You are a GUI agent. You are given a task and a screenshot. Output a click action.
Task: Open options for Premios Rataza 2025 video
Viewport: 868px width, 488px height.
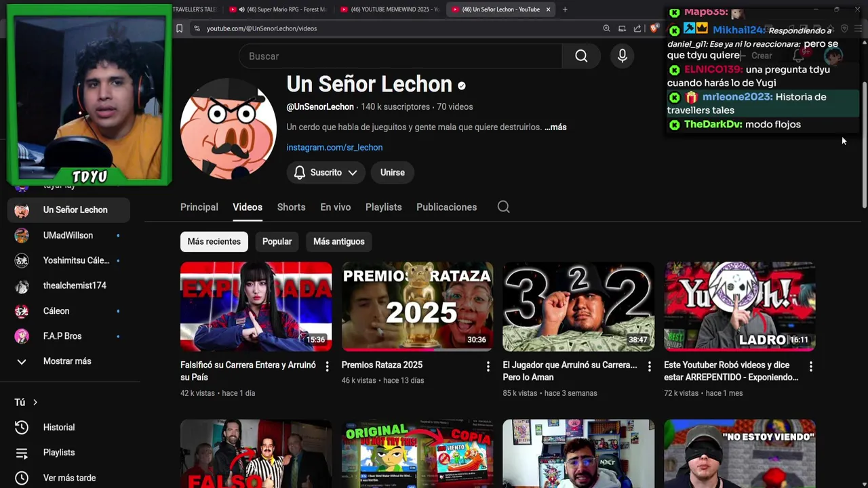tap(488, 367)
